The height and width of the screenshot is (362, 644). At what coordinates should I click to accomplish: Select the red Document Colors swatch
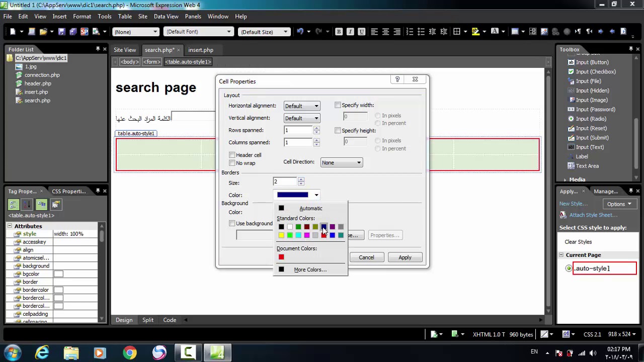click(281, 257)
